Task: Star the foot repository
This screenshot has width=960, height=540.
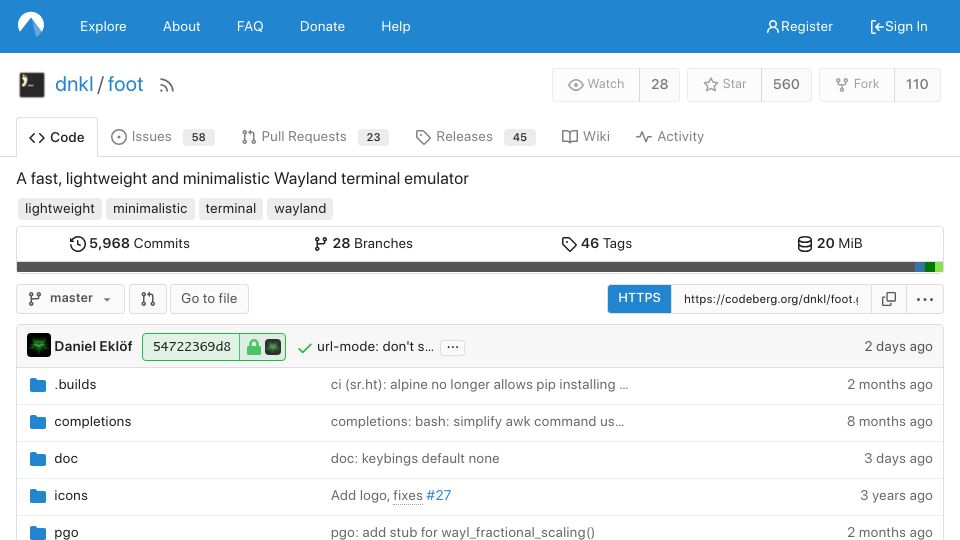Action: click(724, 84)
